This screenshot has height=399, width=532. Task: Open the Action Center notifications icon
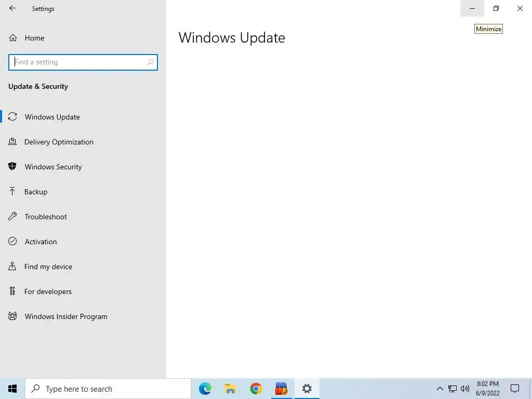515,389
